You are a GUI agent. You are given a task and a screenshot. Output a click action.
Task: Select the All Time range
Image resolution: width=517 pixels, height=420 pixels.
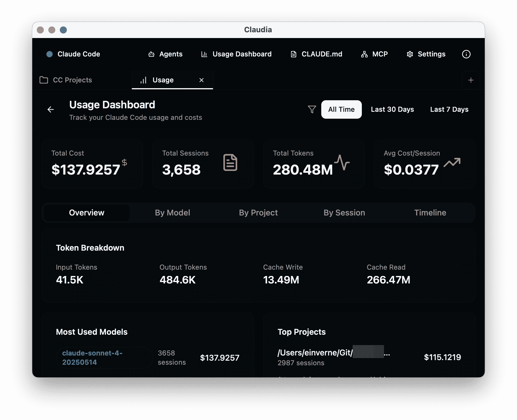pos(341,109)
